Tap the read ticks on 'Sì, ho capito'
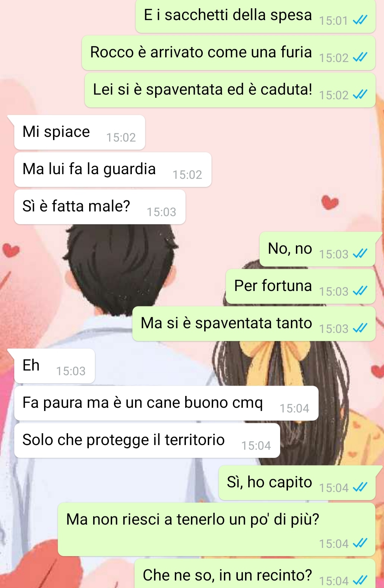The width and height of the screenshot is (384, 588). (360, 487)
